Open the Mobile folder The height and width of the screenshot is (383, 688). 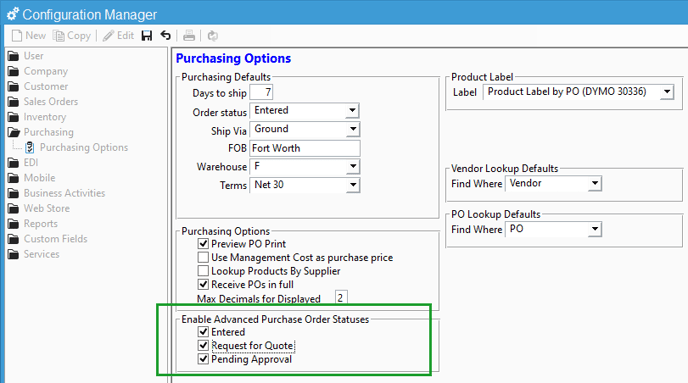[32, 178]
